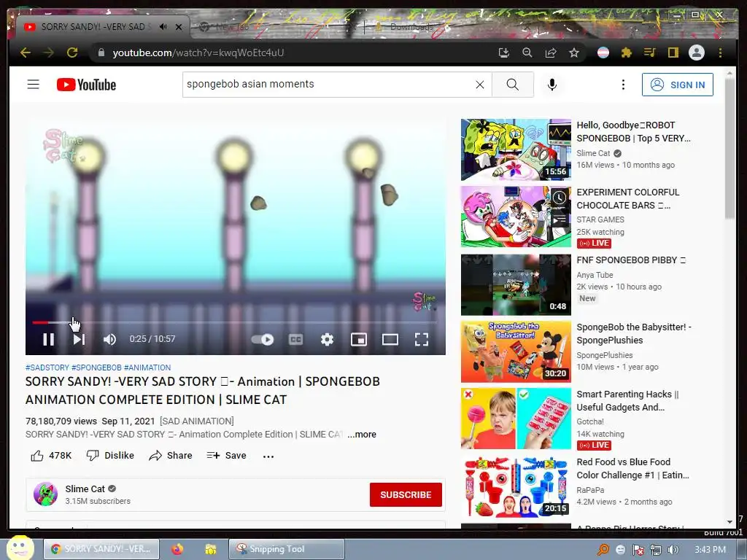Clear the search query with the X

(480, 85)
